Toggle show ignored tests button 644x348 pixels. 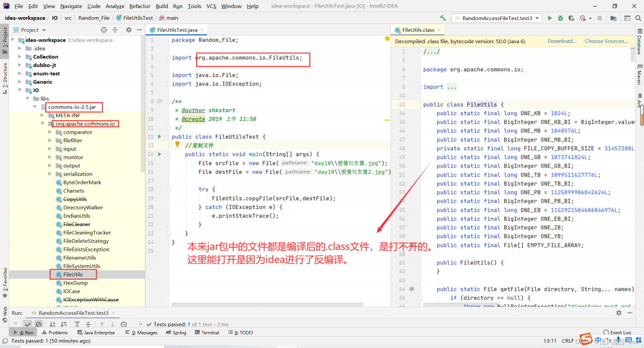pos(38,324)
